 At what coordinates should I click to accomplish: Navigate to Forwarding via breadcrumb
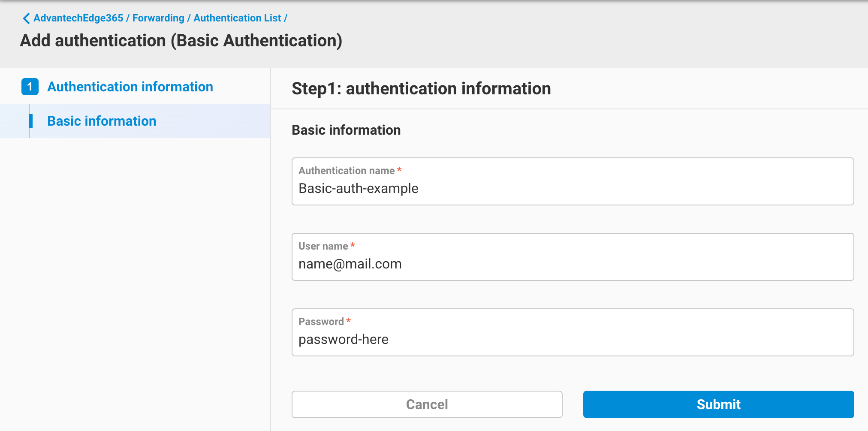(158, 18)
